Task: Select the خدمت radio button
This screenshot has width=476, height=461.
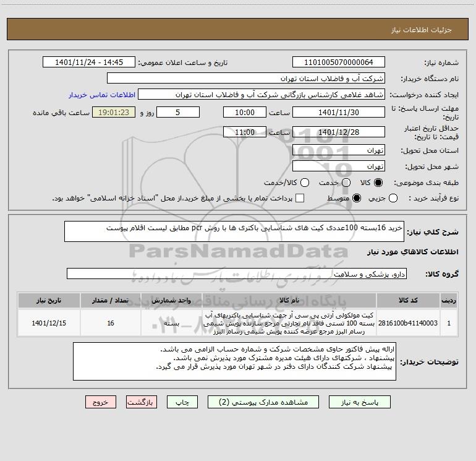Action: coord(346,183)
